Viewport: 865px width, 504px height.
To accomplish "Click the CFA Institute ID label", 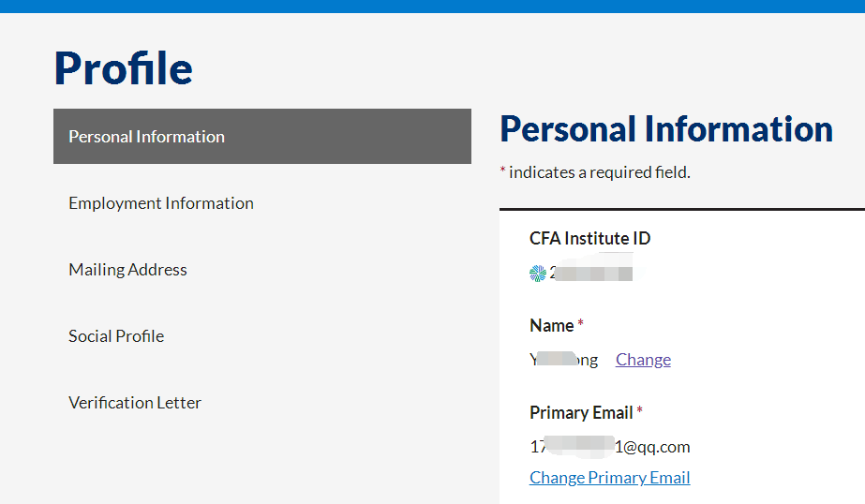I will coord(589,239).
